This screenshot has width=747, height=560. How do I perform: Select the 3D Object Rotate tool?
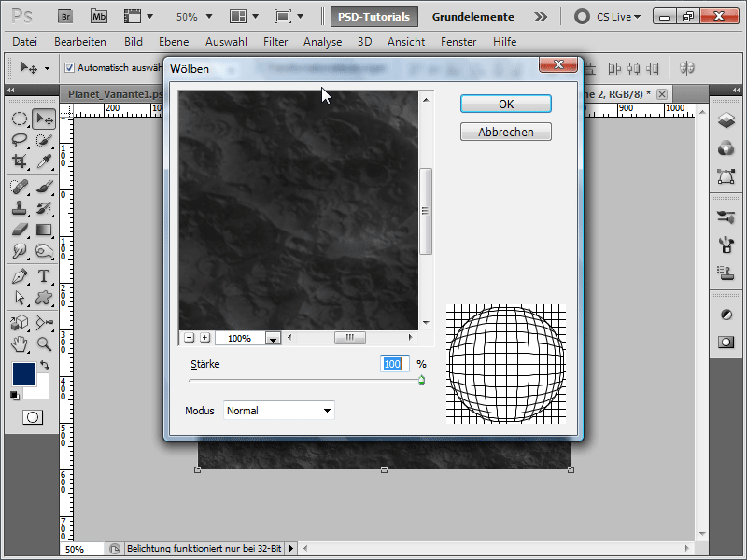19,323
